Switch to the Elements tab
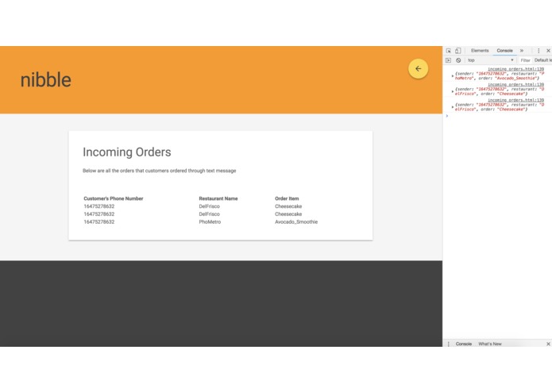Screen dimensions: 552x392 (x=480, y=51)
